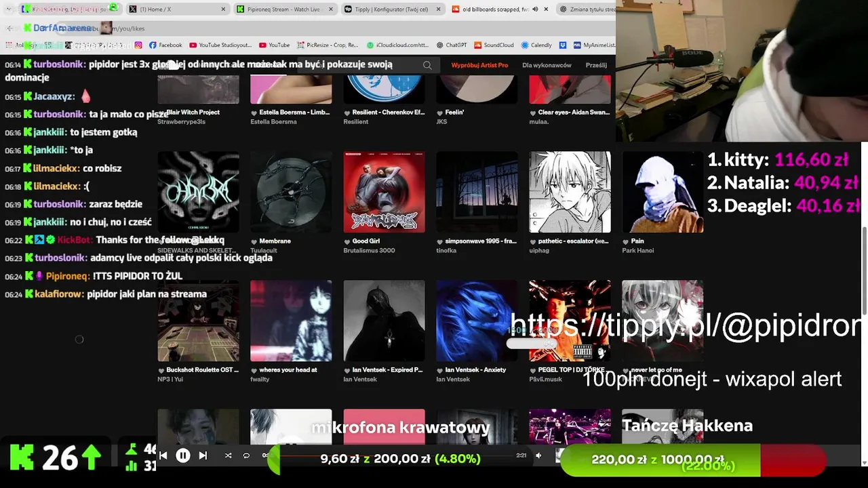Viewport: 868px width, 488px height.
Task: Open the Pain track cover image
Action: pos(663,192)
